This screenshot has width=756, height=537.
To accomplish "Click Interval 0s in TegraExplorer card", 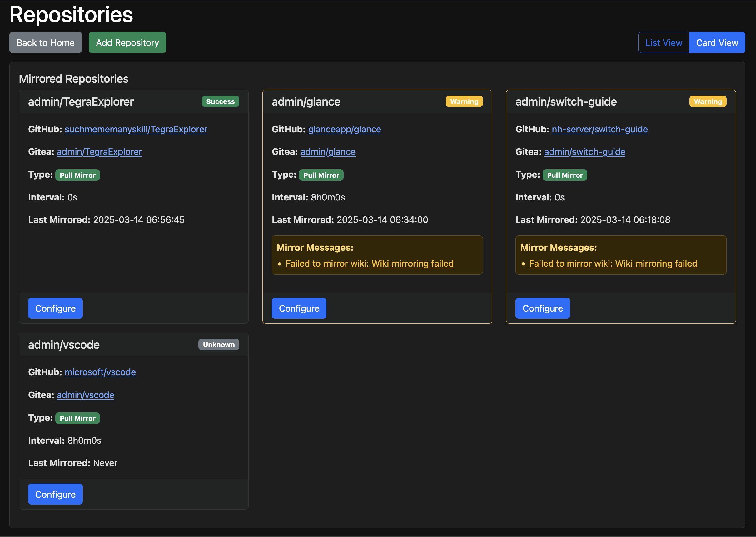I will coord(52,197).
